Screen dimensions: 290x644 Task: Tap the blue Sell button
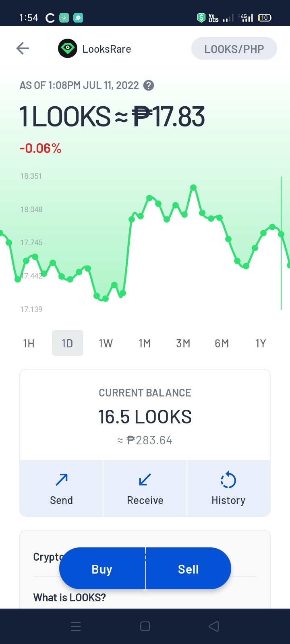pyautogui.click(x=188, y=569)
